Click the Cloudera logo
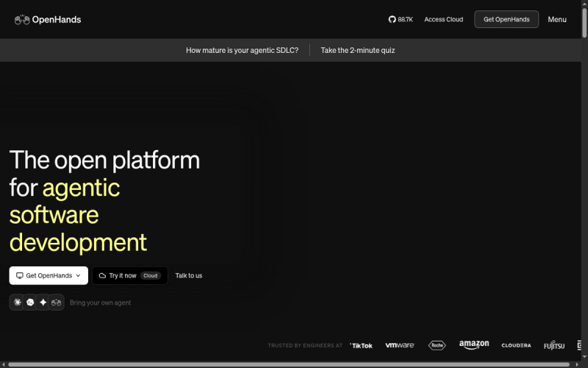The height and width of the screenshot is (368, 588). click(516, 345)
